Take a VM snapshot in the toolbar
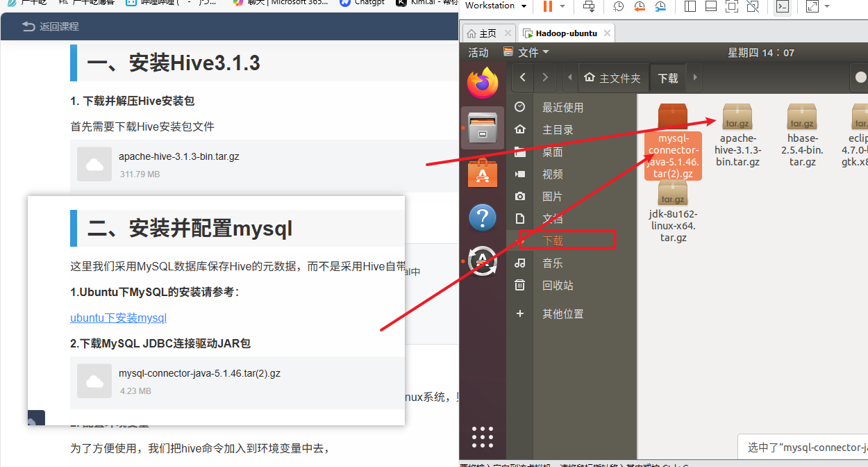 click(618, 7)
